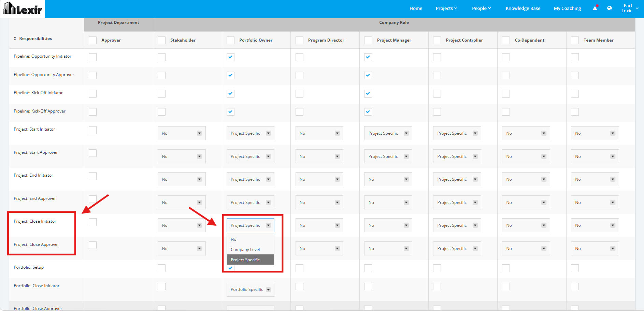Click the globe language icon
644x311 pixels.
click(610, 8)
